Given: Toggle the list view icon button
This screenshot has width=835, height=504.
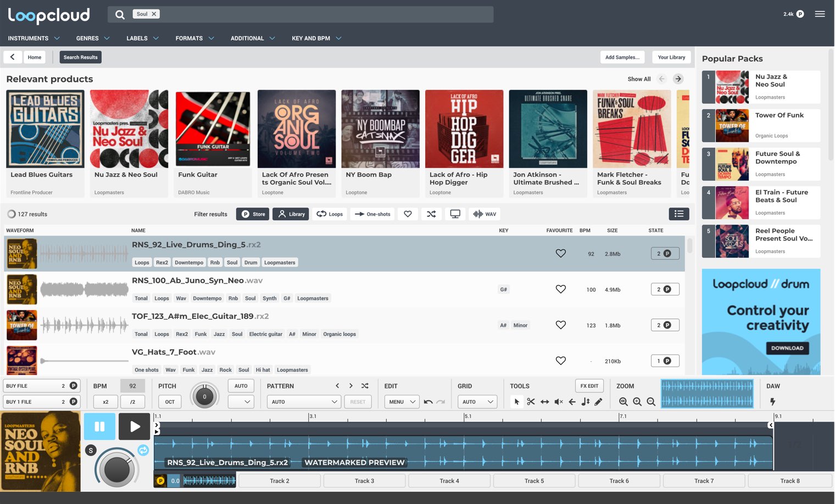Looking at the screenshot, I should [679, 214].
